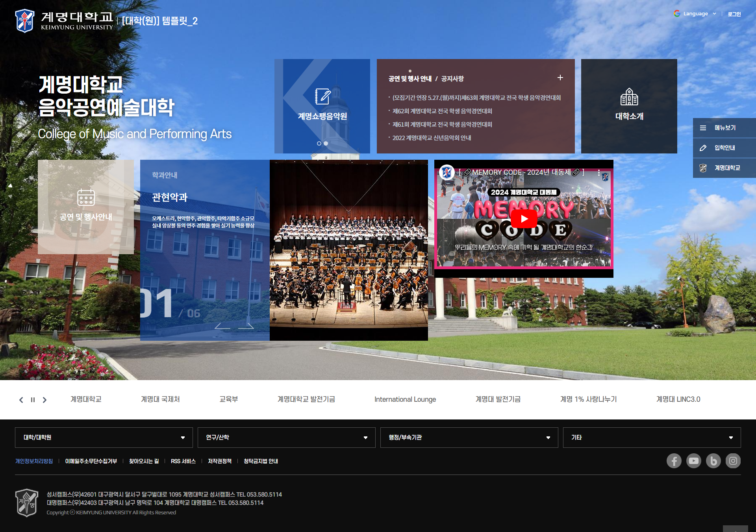Image resolution: width=756 pixels, height=532 pixels.
Task: Open the Naver blog social icon
Action: tap(713, 461)
